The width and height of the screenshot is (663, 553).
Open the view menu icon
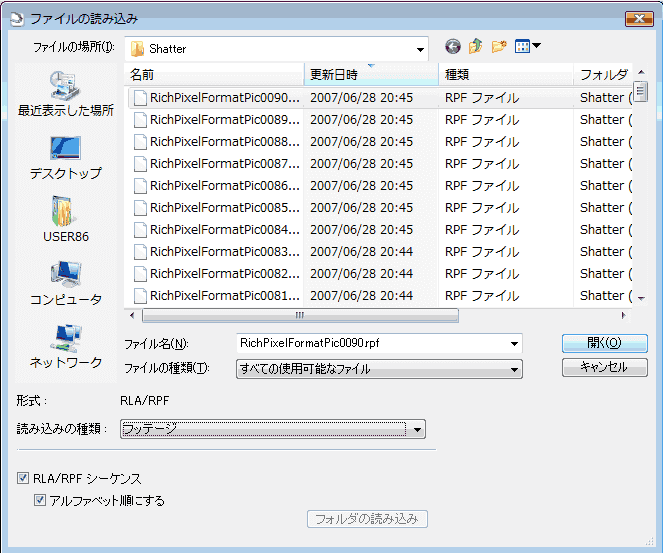527,46
